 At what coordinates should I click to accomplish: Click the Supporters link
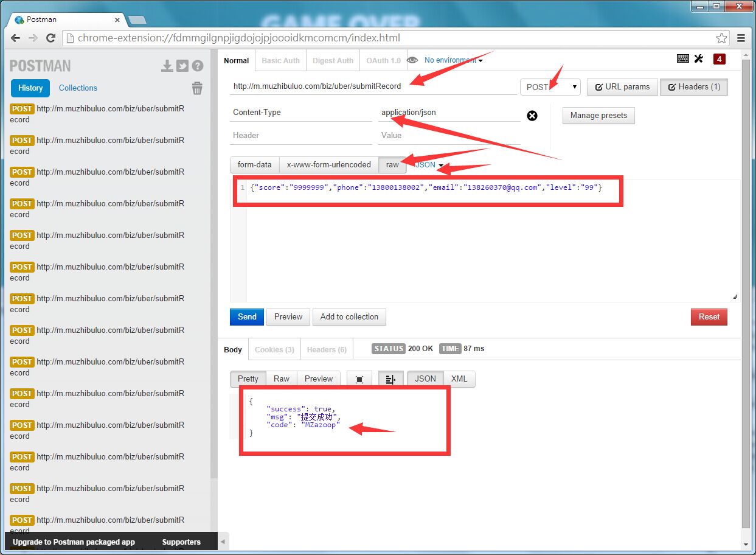[x=181, y=542]
